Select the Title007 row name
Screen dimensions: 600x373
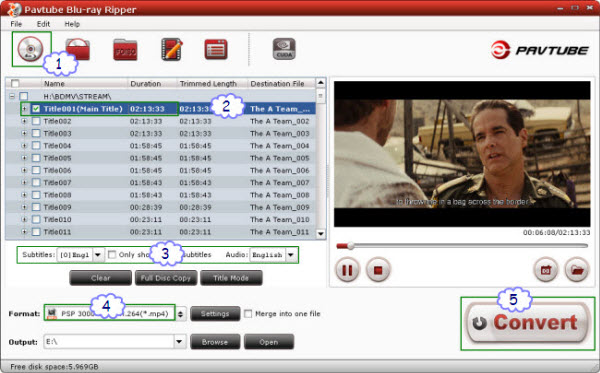pos(57,183)
